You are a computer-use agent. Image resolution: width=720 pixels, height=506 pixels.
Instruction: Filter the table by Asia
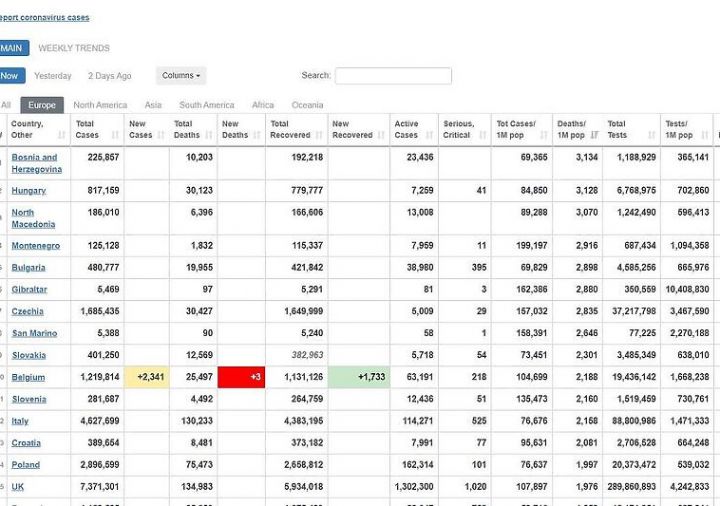point(153,105)
